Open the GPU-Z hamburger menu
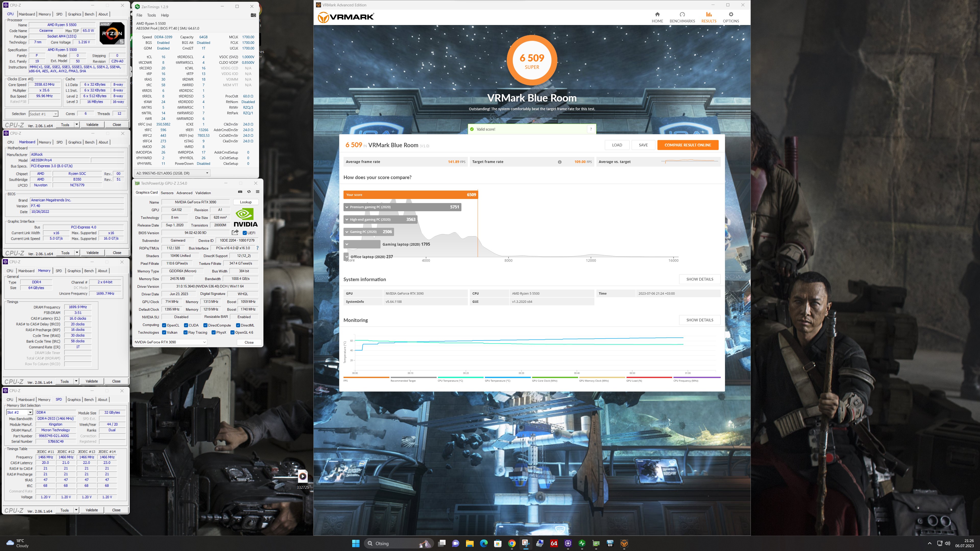The image size is (980, 551). click(258, 192)
